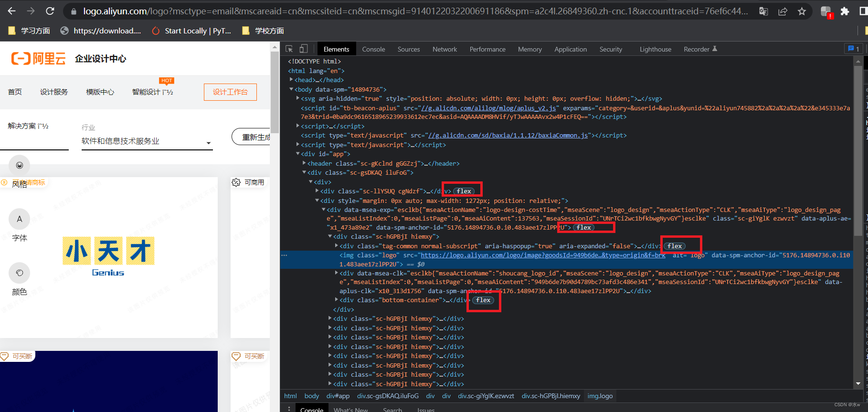Expand the bottom-container div node

336,300
